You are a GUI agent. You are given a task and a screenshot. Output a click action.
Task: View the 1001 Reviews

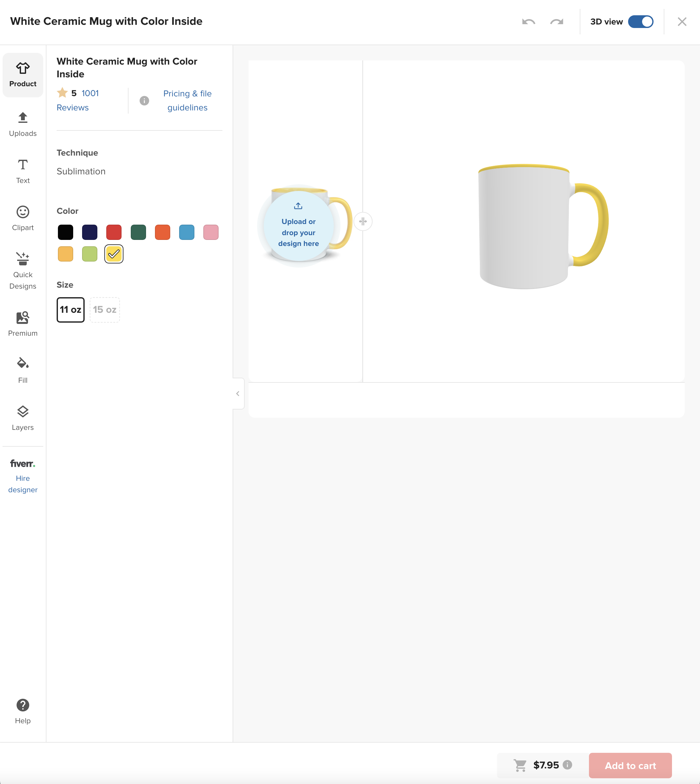coord(81,100)
